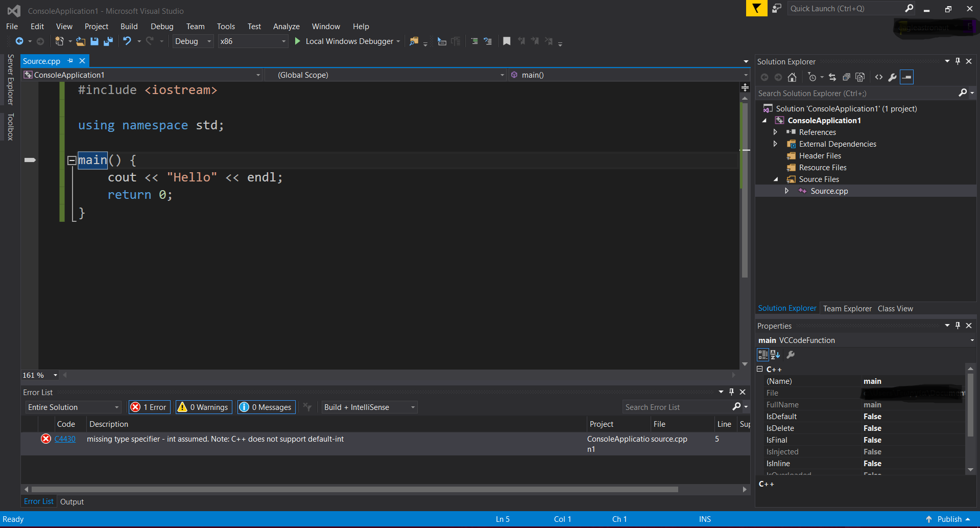980x528 pixels.
Task: Open the (Global Scope) navigation dropdown
Action: coord(386,75)
